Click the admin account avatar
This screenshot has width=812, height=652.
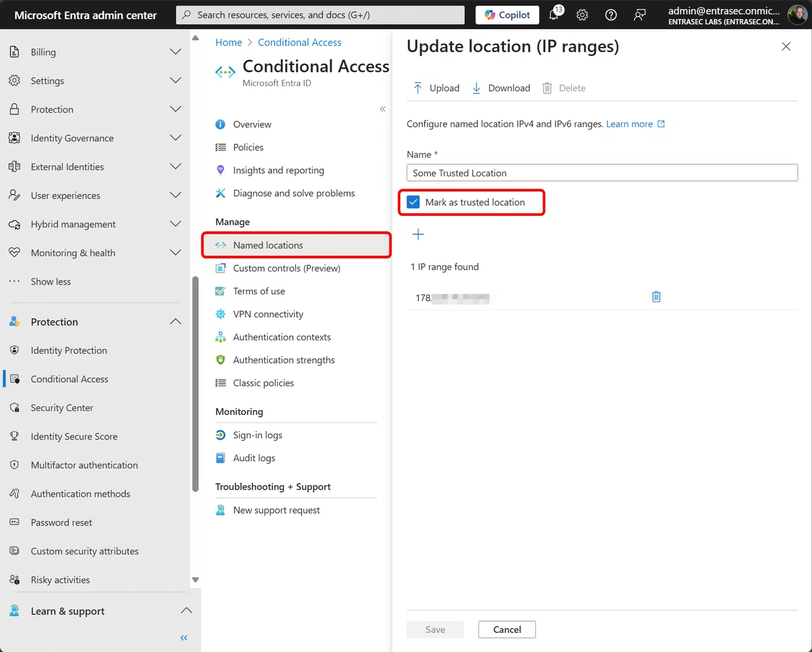[797, 15]
